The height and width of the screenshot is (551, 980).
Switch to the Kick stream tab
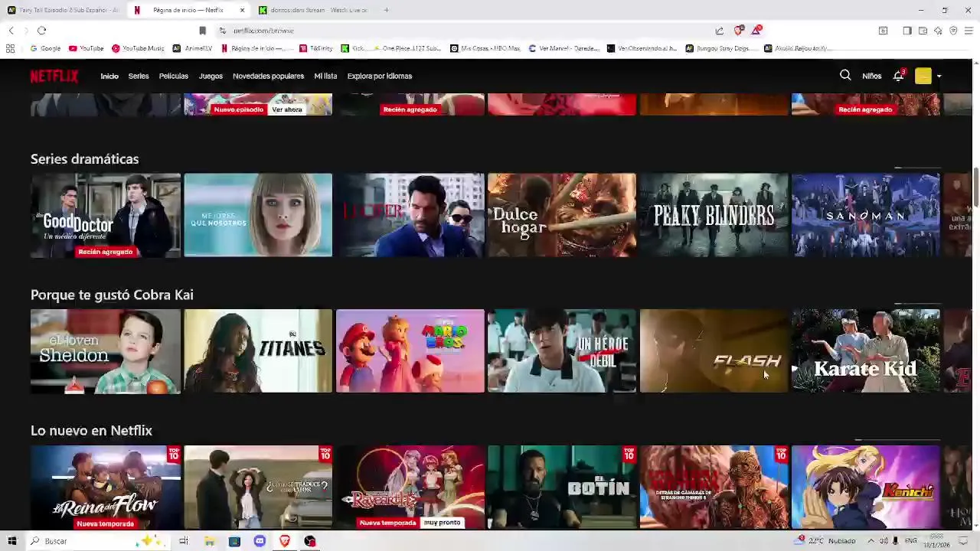tap(313, 10)
